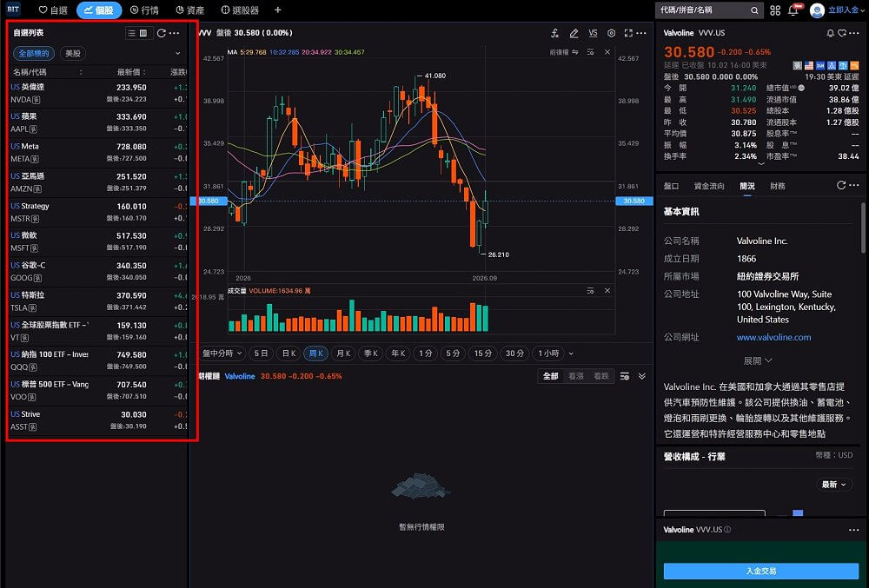Switch chart to 15分 period
Image resolution: width=869 pixels, height=588 pixels.
click(482, 353)
